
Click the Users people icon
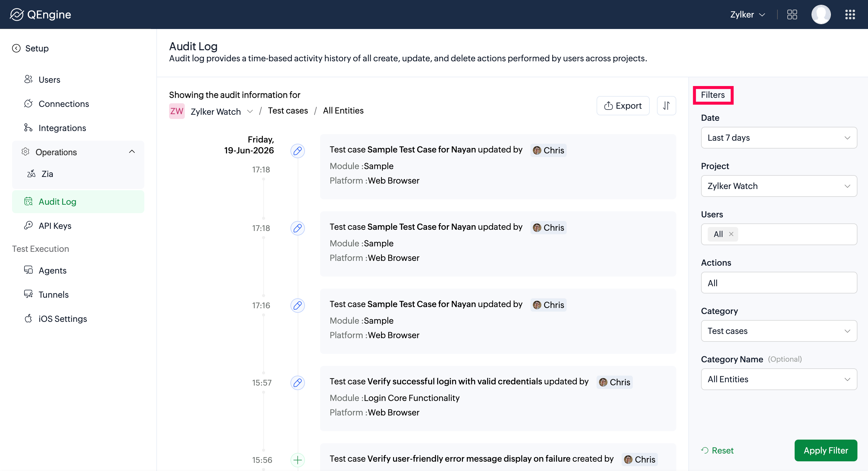click(x=28, y=79)
